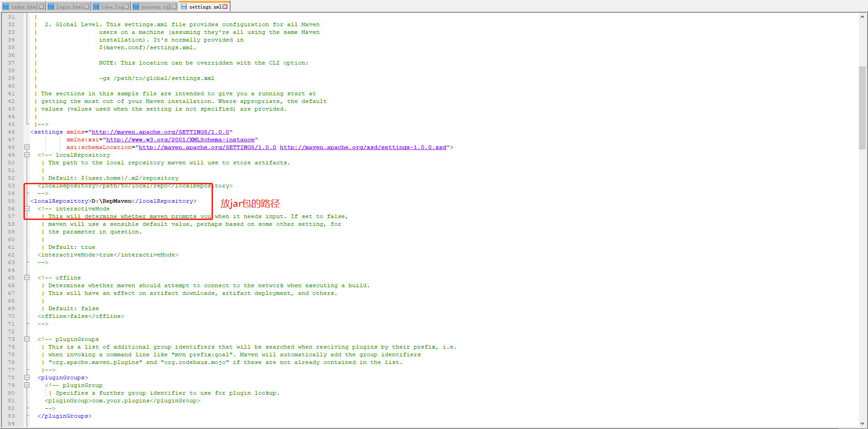
Task: Click the disk icon on the yaoyuan.sql tab
Action: [137, 6]
